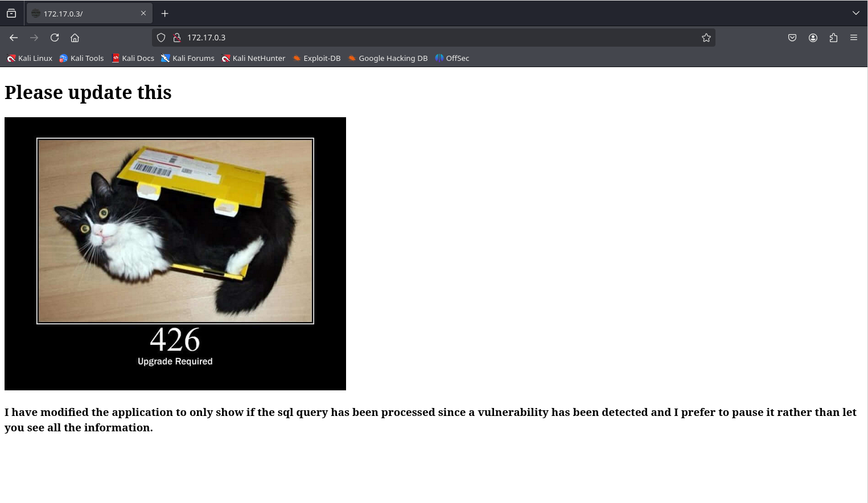Screen dimensions: 868x503
Task: Open the Kali Tools bookmark
Action: tap(81, 58)
